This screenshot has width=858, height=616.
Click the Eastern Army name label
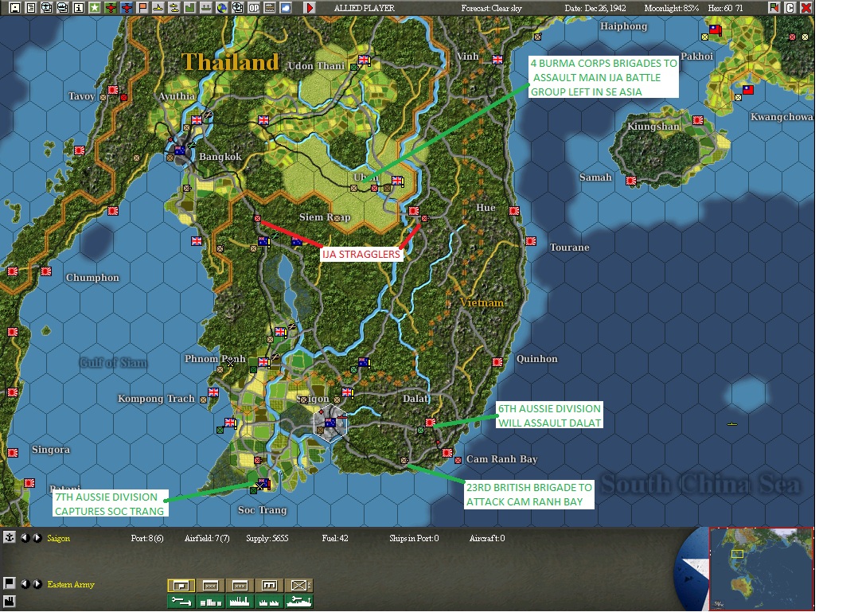click(71, 584)
